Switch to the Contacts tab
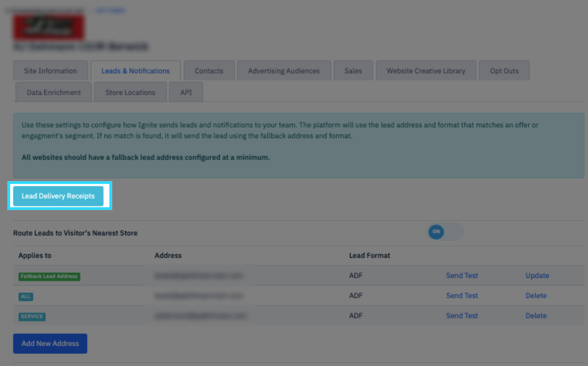 [x=209, y=71]
